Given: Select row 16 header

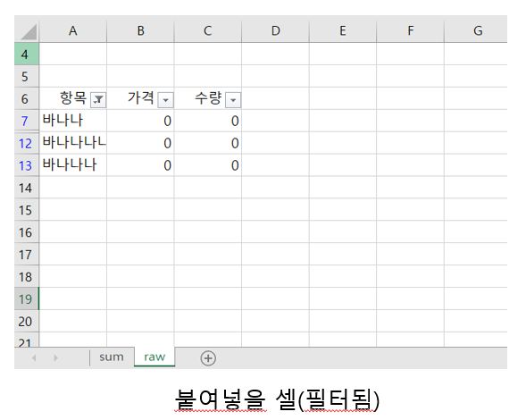Looking at the screenshot, I should coord(26,232).
